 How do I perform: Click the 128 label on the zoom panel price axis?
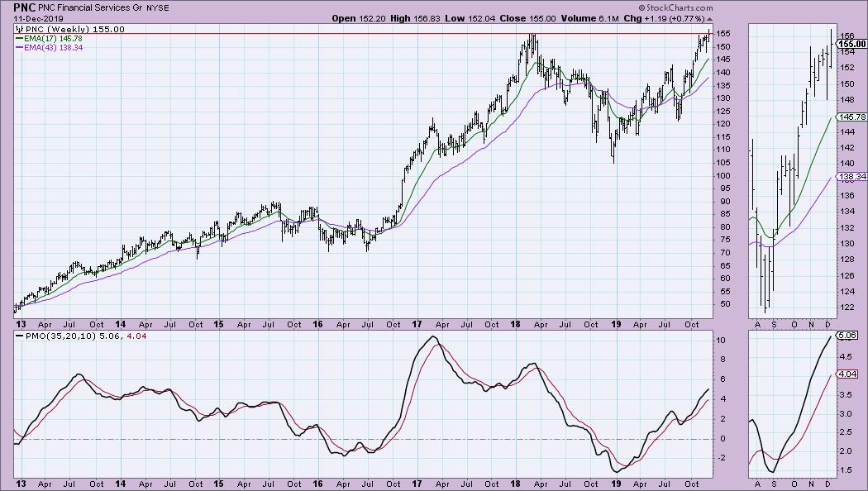pos(847,260)
